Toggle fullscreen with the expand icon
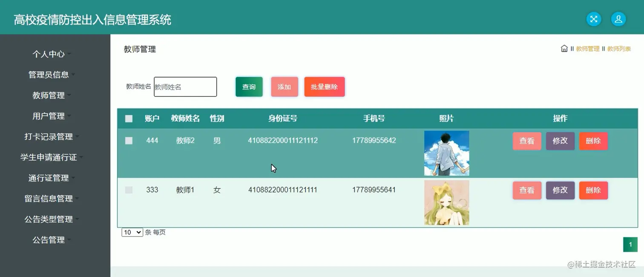Viewport: 644px width, 277px height. click(x=594, y=19)
